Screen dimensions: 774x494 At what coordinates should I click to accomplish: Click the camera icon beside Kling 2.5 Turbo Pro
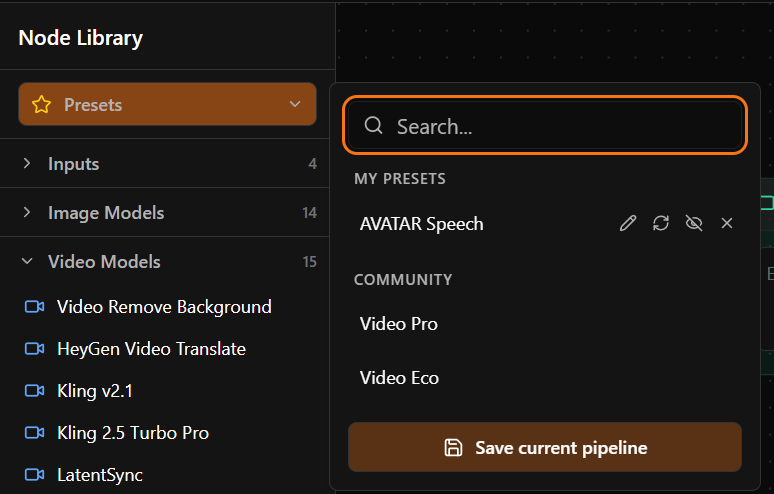(x=35, y=433)
